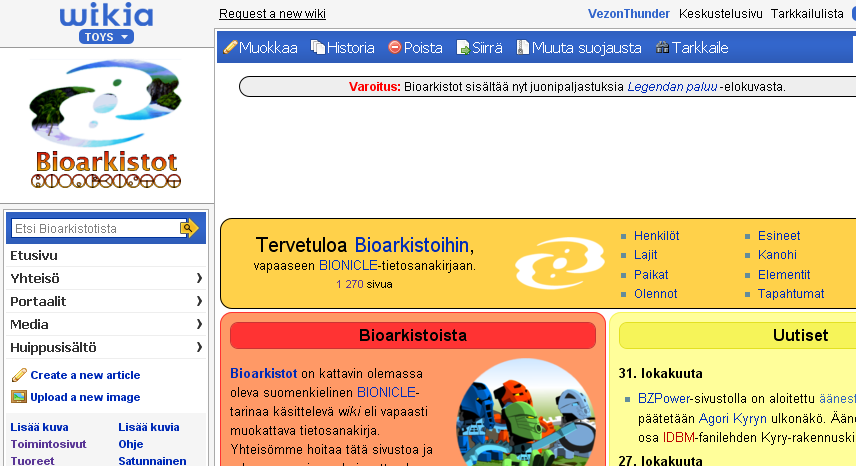Open Tarkkailulista link
This screenshot has height=466, width=856.
pyautogui.click(x=807, y=14)
